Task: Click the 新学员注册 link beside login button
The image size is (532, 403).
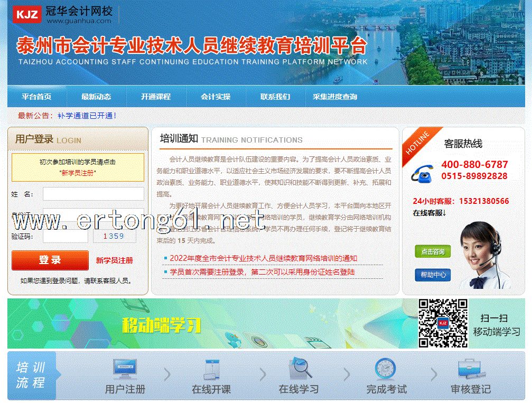Action: point(115,260)
